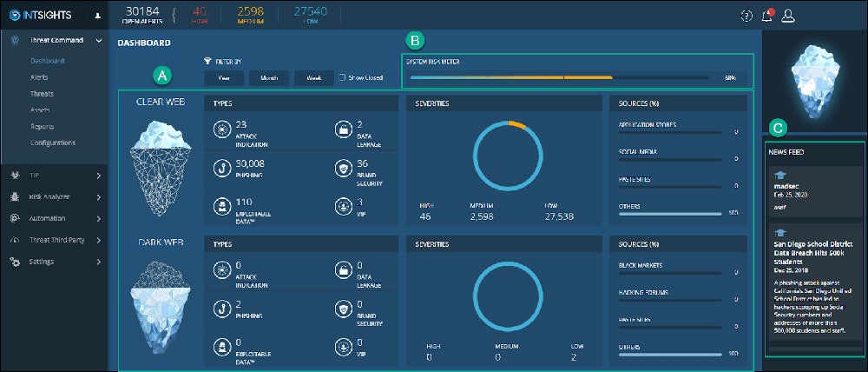
Task: Collapse the Threat Command section
Action: pyautogui.click(x=99, y=40)
